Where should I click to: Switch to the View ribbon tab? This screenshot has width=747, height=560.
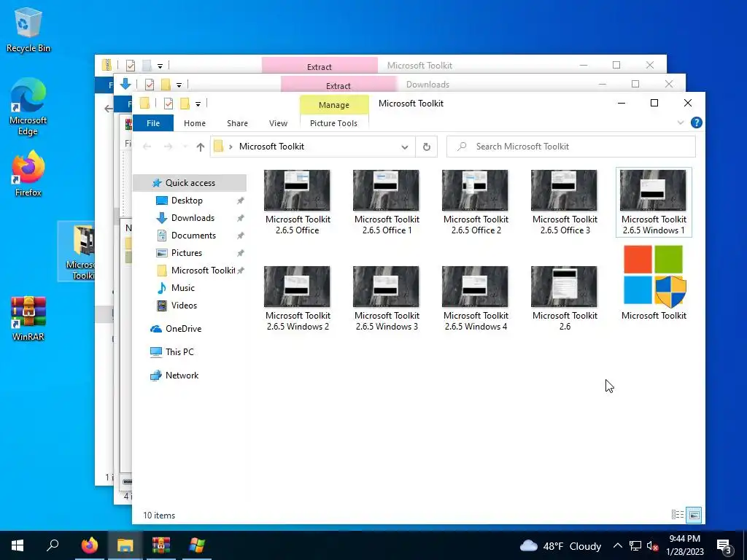(x=278, y=123)
